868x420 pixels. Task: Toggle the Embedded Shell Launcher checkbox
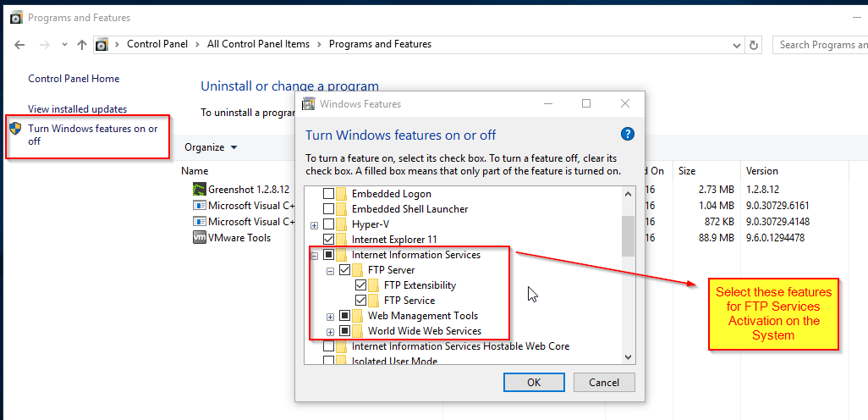click(x=328, y=209)
